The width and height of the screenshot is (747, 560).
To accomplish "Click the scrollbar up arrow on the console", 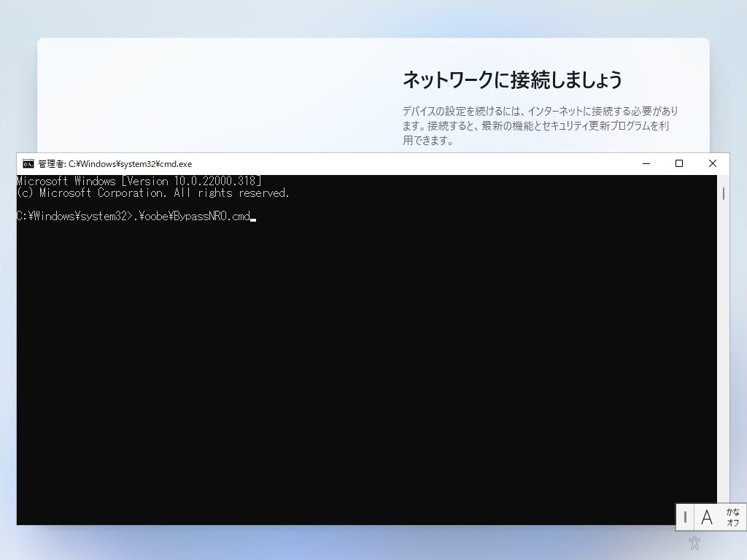I will click(723, 177).
